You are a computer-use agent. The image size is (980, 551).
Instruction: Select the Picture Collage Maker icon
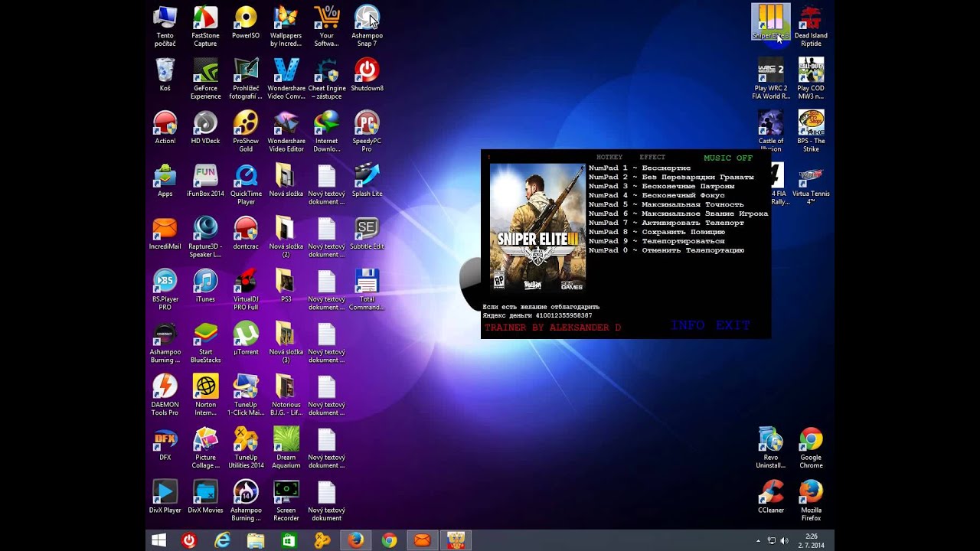click(x=205, y=448)
